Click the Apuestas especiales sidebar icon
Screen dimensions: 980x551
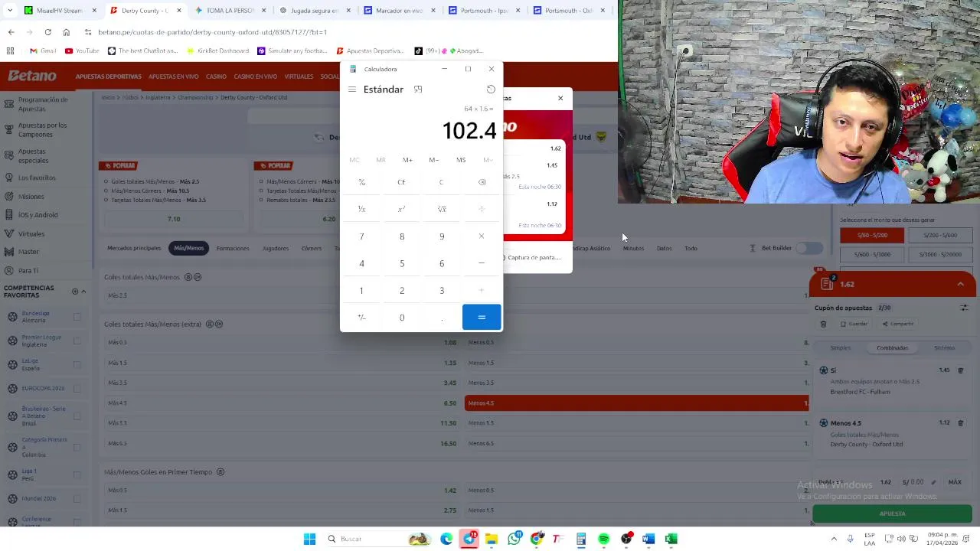pos(11,156)
